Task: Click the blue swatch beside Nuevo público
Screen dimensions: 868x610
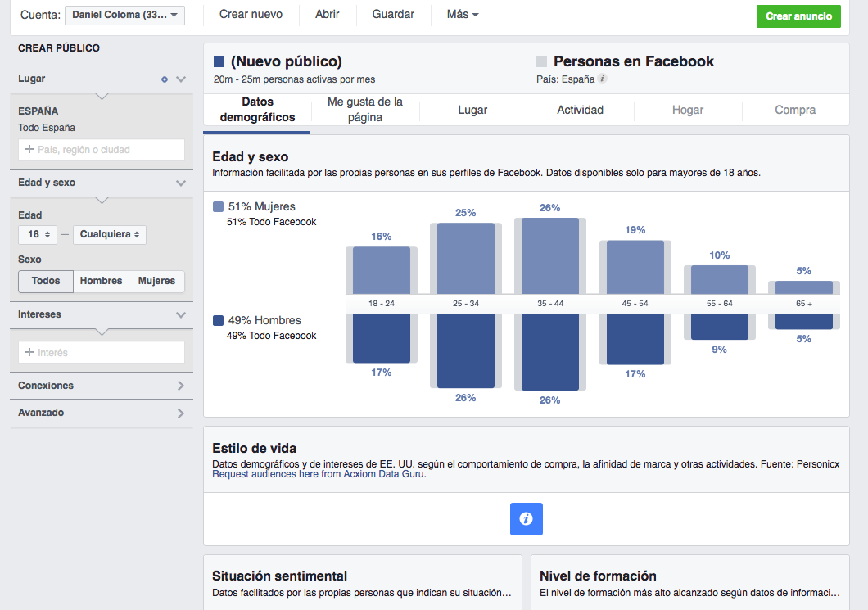Action: 219,61
